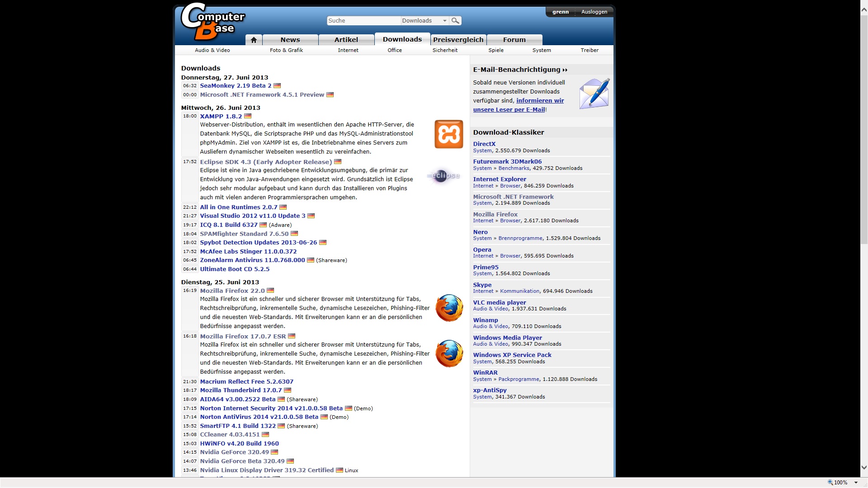The width and height of the screenshot is (868, 488).
Task: Open browser zoom level dropdown arrow
Action: click(x=856, y=483)
